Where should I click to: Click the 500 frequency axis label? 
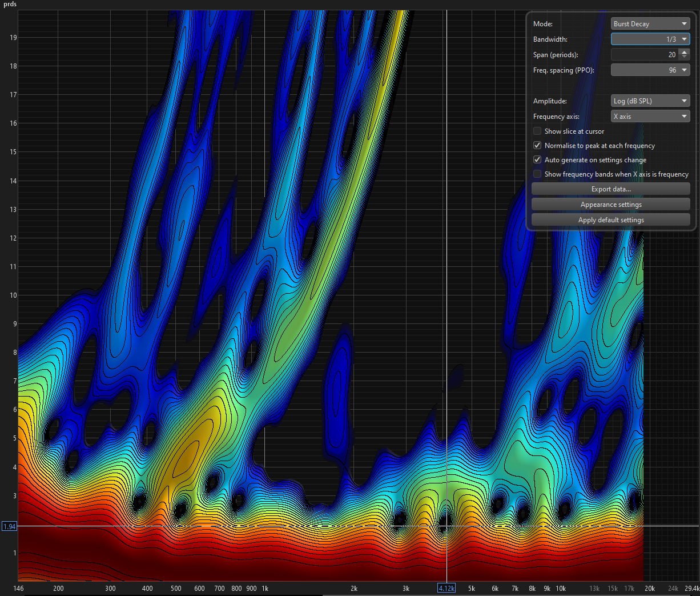(x=176, y=589)
